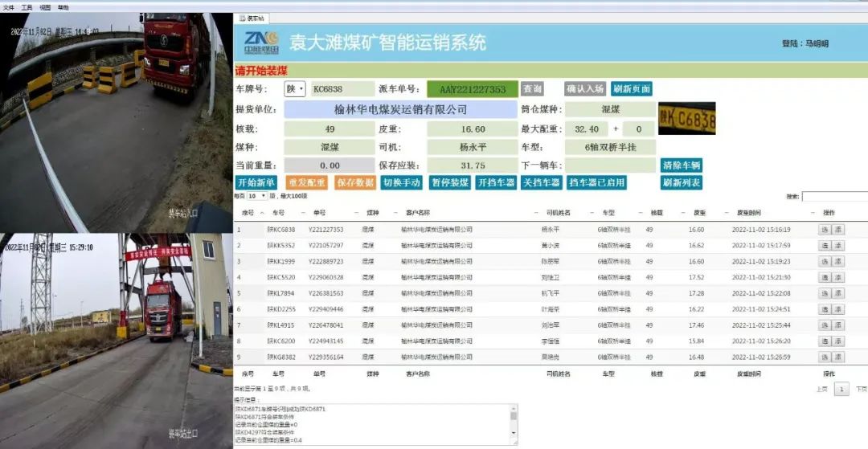Toggle the 切换手动 manual mode button
The height and width of the screenshot is (449, 868).
(401, 182)
